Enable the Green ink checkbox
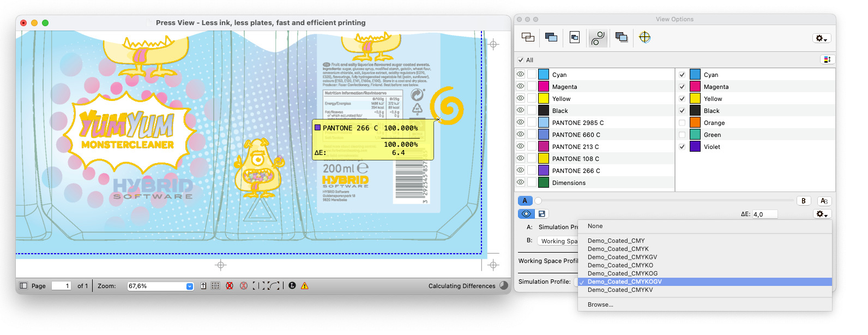 coord(682,134)
